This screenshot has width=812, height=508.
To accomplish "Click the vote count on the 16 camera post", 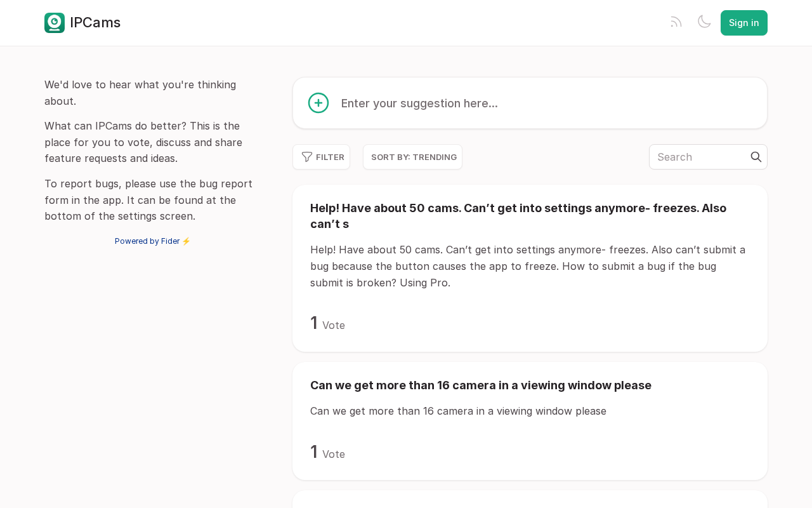I will tap(328, 452).
